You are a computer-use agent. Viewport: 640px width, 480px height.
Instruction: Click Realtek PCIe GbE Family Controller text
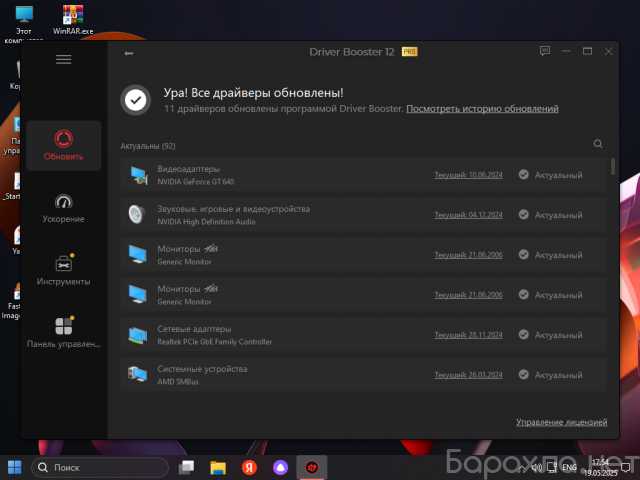(x=215, y=342)
